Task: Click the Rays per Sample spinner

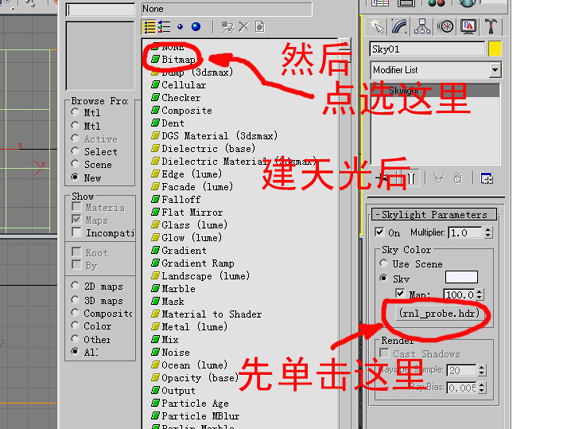Action: click(x=482, y=370)
